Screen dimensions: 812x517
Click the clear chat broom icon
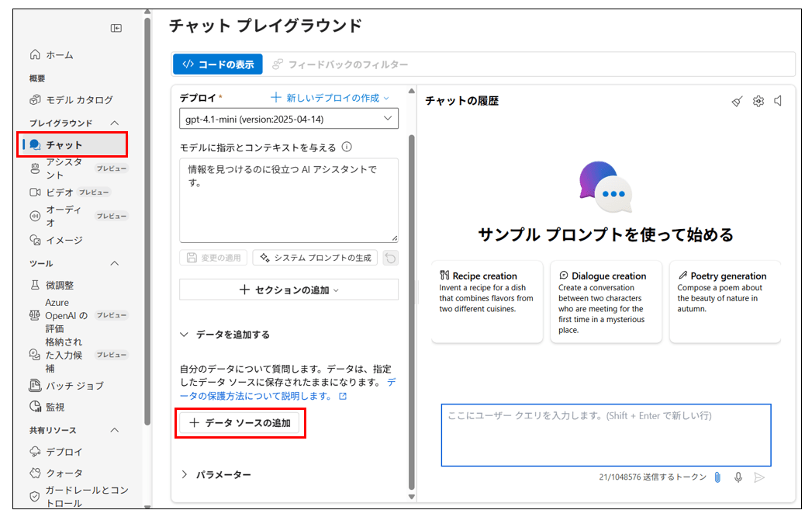point(737,101)
